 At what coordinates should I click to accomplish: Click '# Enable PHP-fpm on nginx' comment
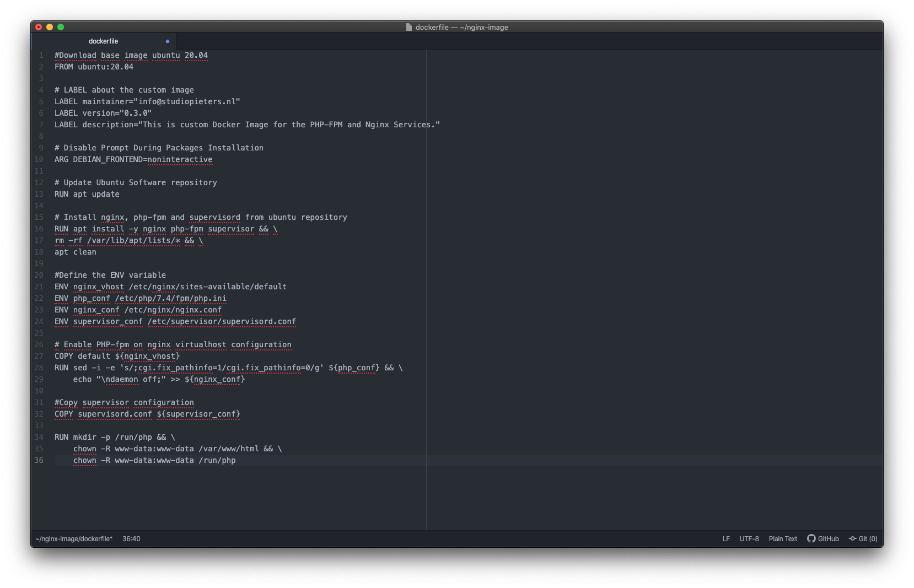click(x=173, y=344)
